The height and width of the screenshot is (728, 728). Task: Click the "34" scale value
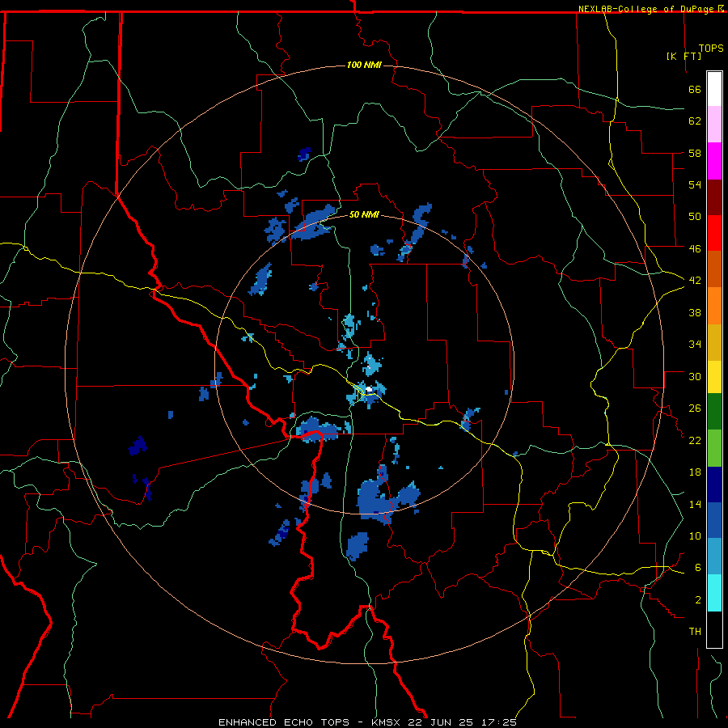[695, 344]
